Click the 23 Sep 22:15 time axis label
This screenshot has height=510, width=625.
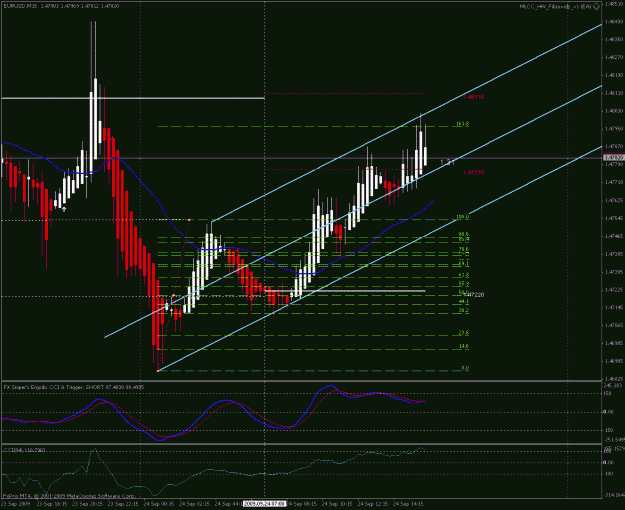[123, 504]
